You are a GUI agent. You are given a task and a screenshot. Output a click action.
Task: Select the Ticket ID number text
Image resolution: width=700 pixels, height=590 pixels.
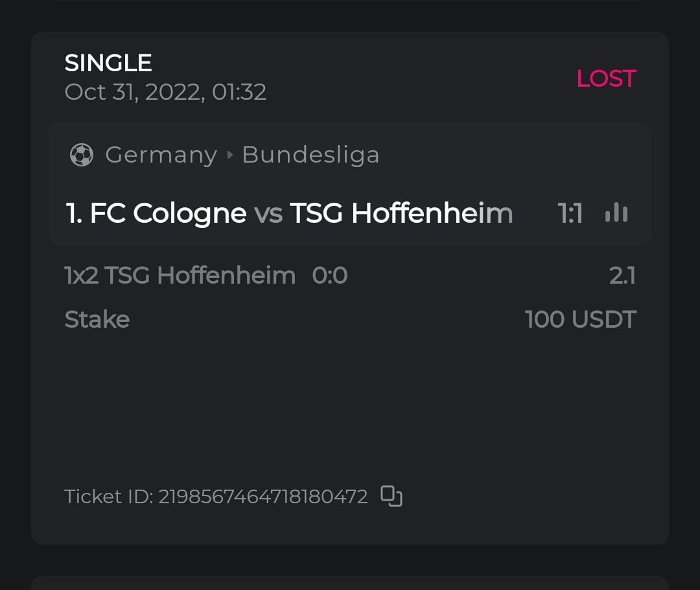click(262, 497)
